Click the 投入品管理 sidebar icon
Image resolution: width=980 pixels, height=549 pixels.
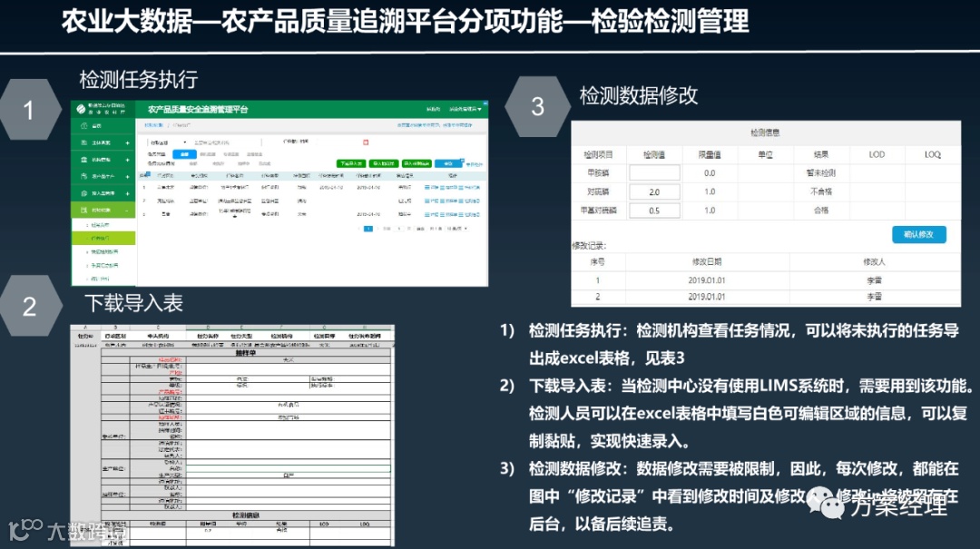[83, 194]
